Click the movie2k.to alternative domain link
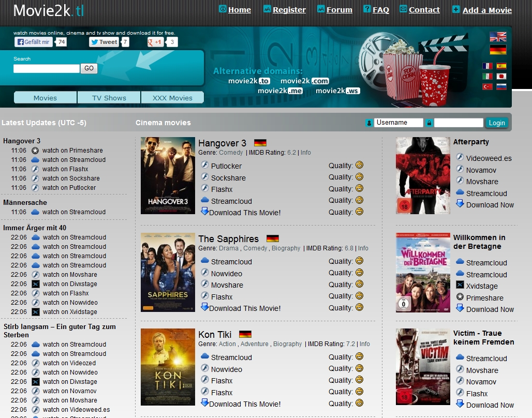 pyautogui.click(x=249, y=81)
